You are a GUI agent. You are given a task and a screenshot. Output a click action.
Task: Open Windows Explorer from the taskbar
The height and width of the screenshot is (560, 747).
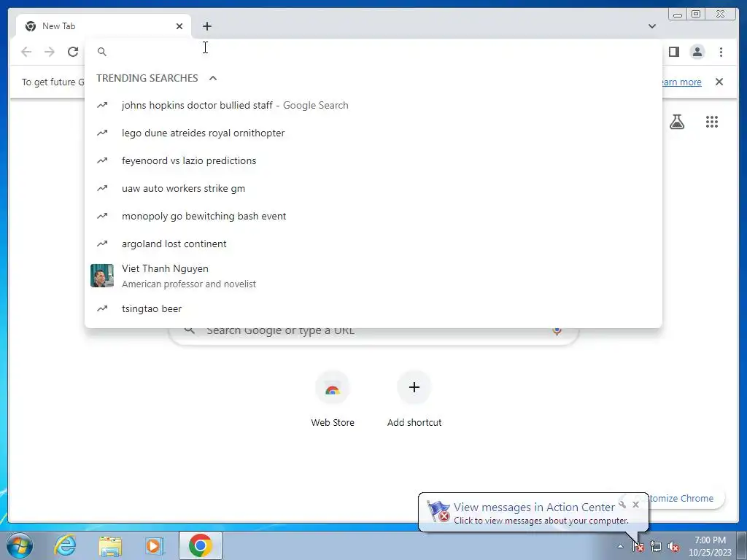pyautogui.click(x=110, y=545)
